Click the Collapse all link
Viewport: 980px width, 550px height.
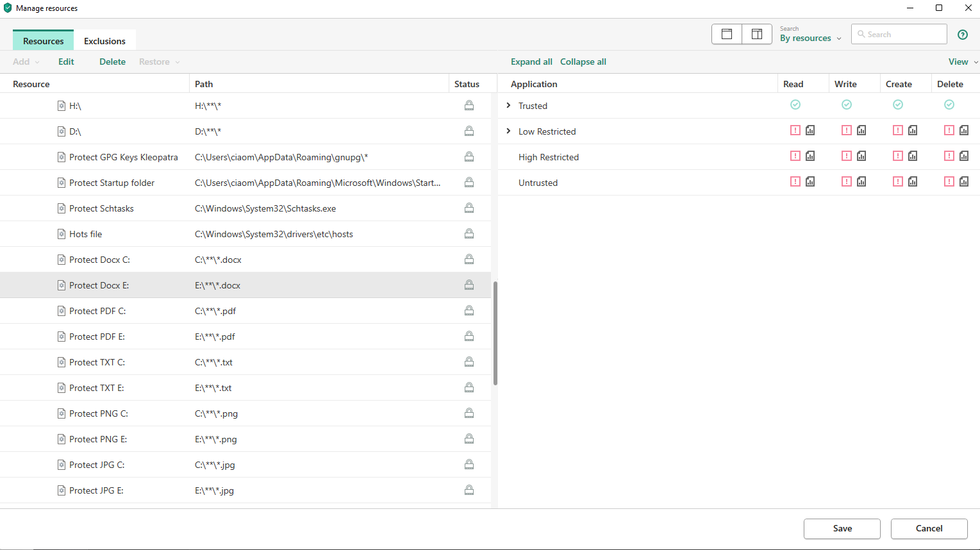point(583,62)
